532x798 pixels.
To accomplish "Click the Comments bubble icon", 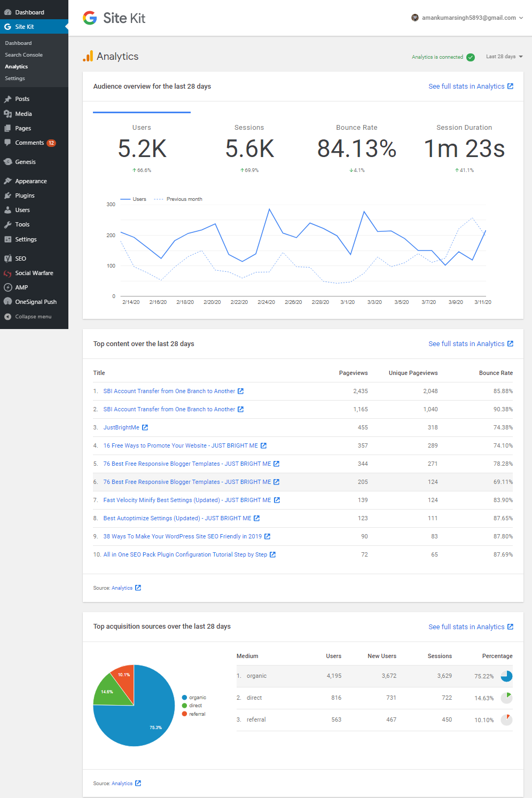I will click(x=7, y=143).
